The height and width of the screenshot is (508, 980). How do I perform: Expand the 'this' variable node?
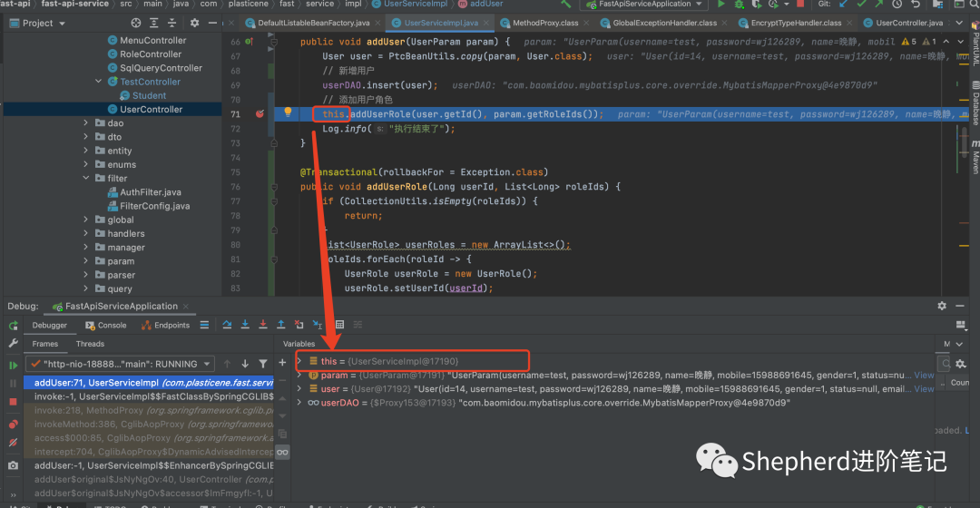pos(299,361)
